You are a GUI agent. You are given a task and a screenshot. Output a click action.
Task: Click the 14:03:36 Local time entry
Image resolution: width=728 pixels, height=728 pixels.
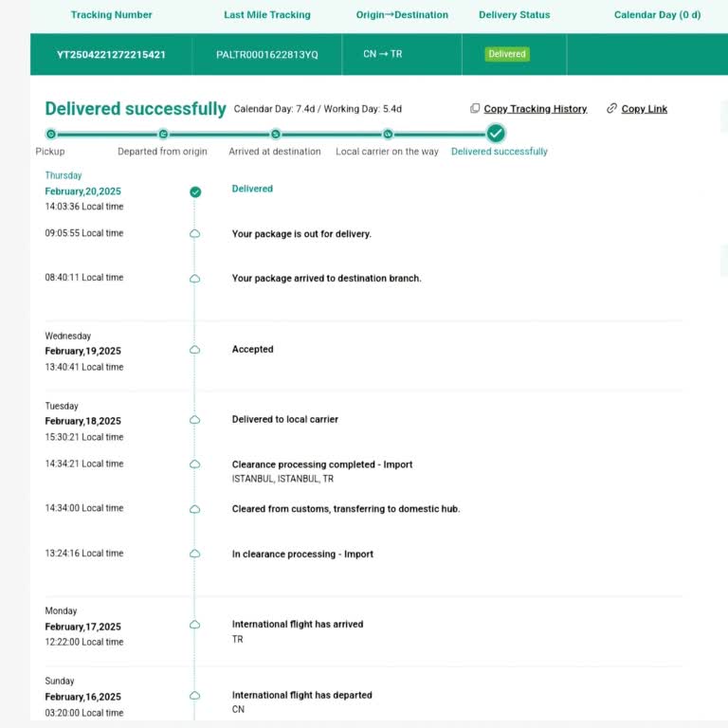click(84, 207)
